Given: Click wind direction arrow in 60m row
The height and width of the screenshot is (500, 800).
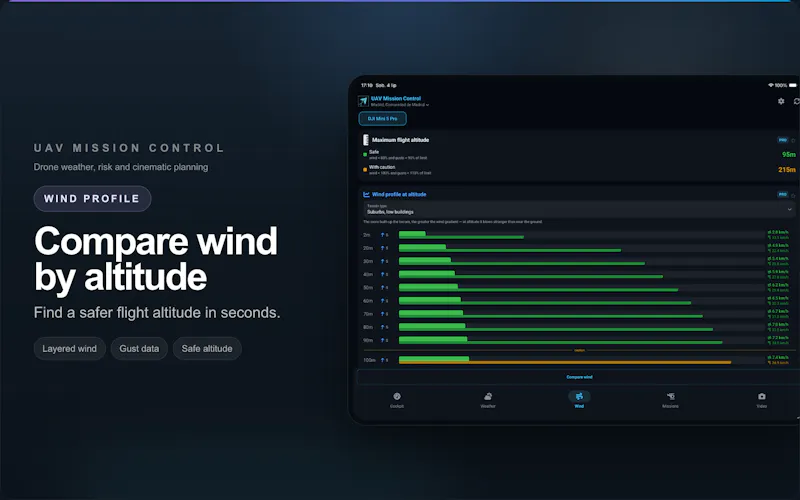Looking at the screenshot, I should (x=383, y=301).
